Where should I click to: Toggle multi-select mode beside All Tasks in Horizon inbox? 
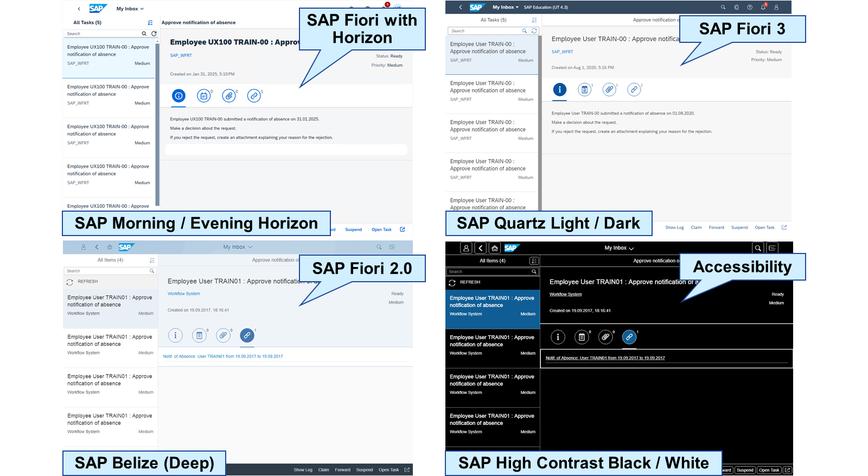pyautogui.click(x=150, y=23)
